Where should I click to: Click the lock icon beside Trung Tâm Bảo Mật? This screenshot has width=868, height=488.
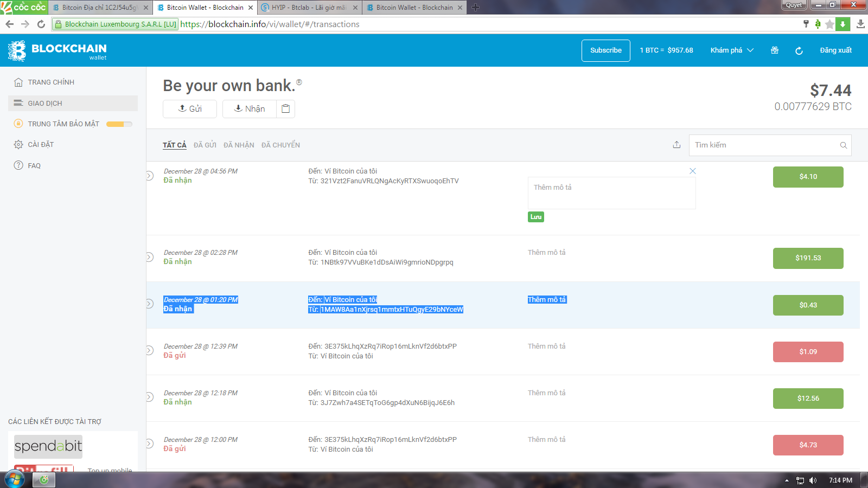coord(18,124)
